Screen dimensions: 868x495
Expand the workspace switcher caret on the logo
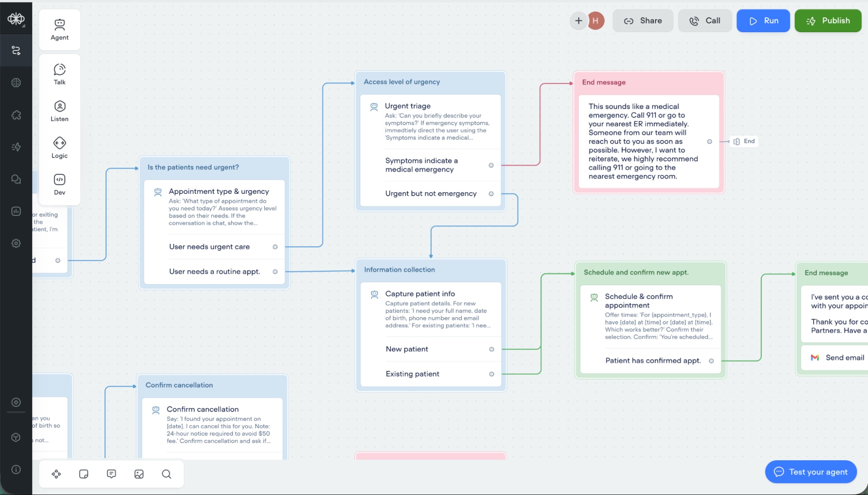[24, 26]
